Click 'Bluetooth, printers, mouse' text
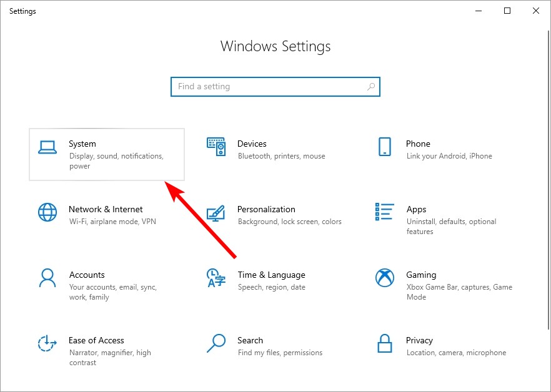 281,156
